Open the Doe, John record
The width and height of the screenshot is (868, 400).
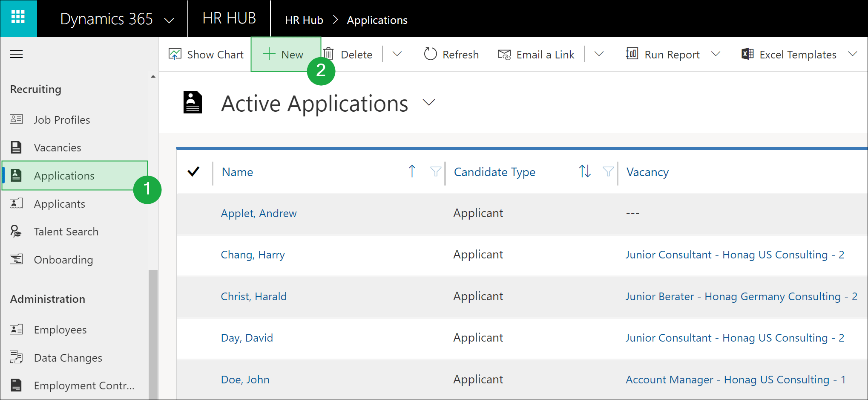point(245,379)
